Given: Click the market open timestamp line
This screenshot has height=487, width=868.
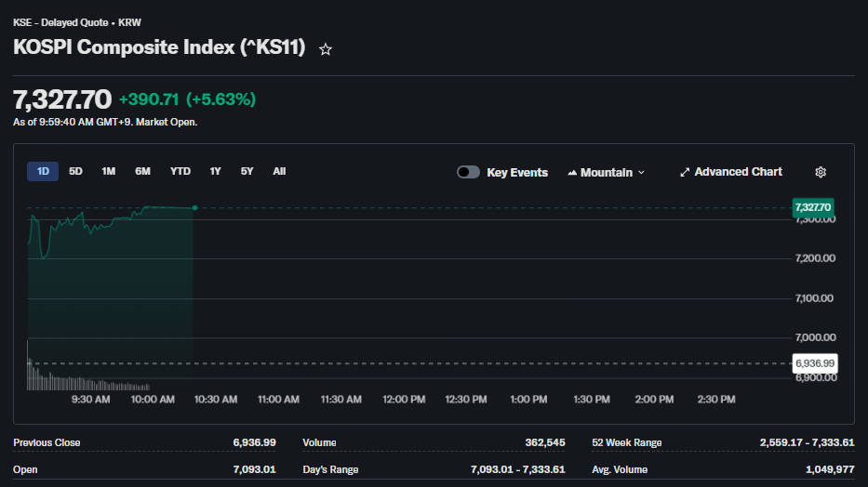Looking at the screenshot, I should coord(105,122).
